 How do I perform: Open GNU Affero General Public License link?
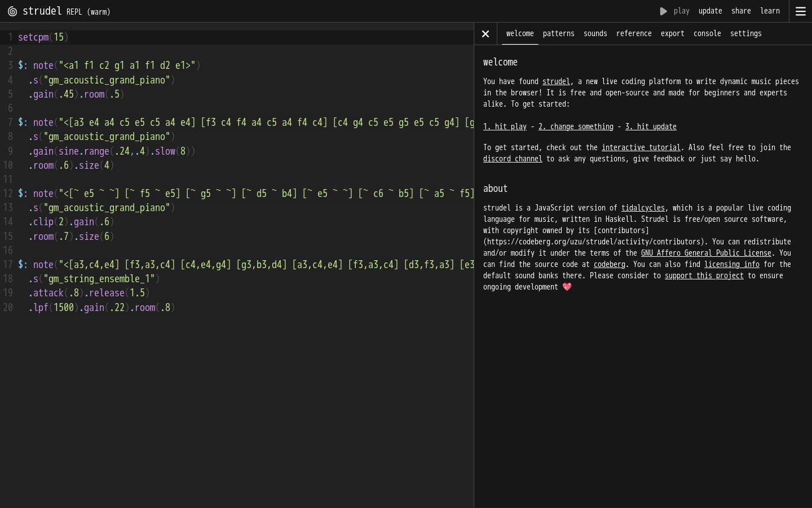tap(706, 253)
